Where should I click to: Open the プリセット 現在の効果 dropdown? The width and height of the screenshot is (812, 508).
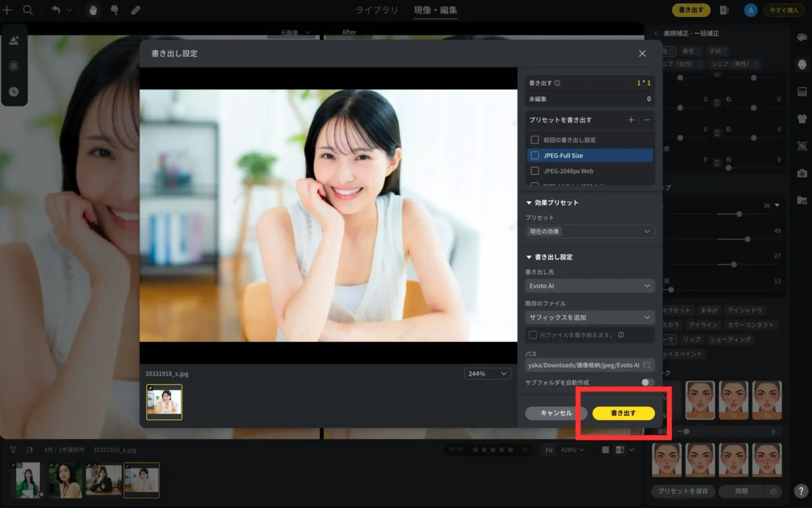(590, 232)
